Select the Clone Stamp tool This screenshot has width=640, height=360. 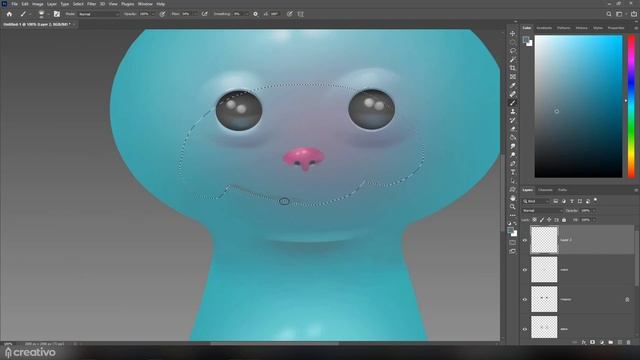(x=512, y=111)
